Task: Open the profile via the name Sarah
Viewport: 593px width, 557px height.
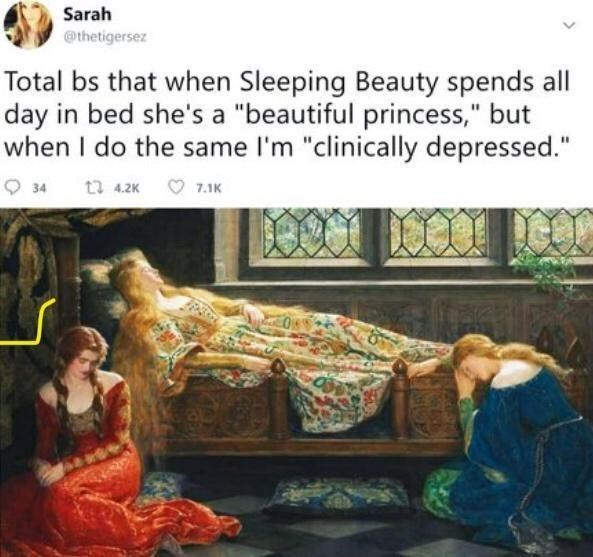Action: [87, 15]
